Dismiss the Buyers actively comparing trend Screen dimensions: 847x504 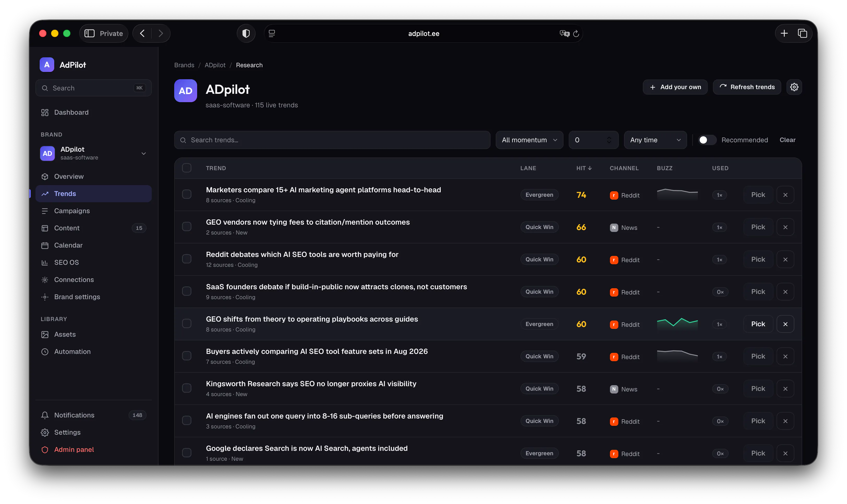785,356
